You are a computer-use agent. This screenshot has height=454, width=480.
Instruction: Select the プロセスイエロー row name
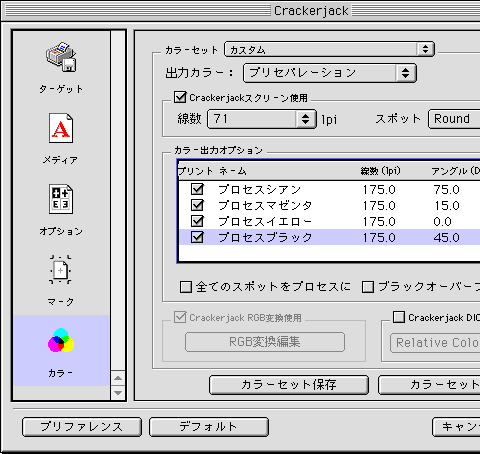[265, 221]
